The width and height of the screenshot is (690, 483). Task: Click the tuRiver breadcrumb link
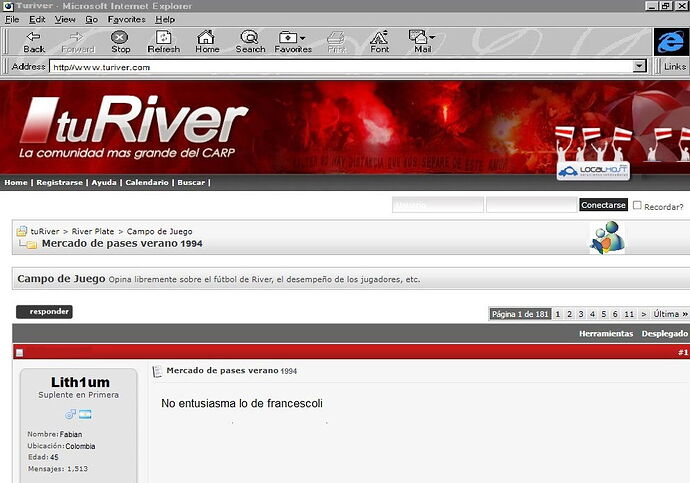tap(44, 231)
